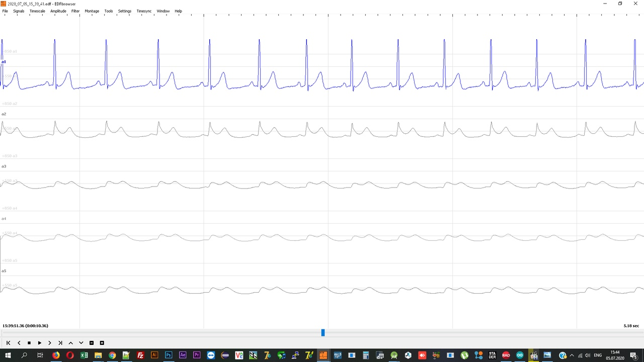Show hidden system tray icons

(x=572, y=355)
